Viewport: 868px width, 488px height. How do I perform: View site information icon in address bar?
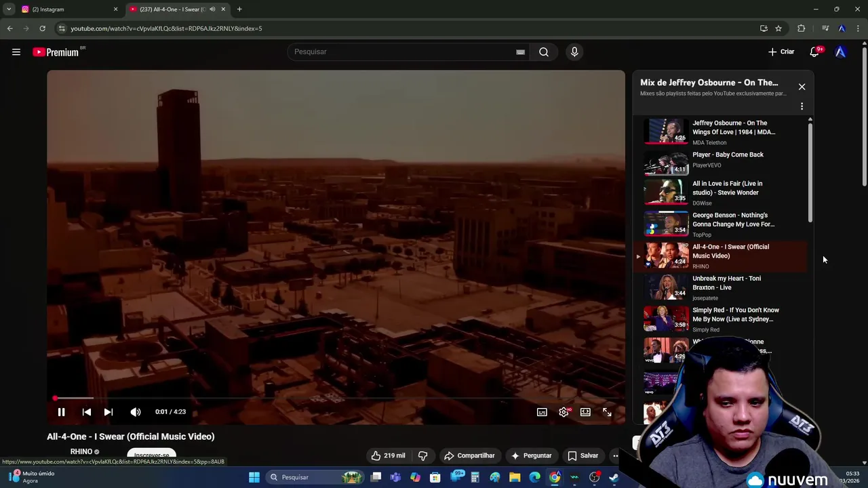click(x=62, y=28)
